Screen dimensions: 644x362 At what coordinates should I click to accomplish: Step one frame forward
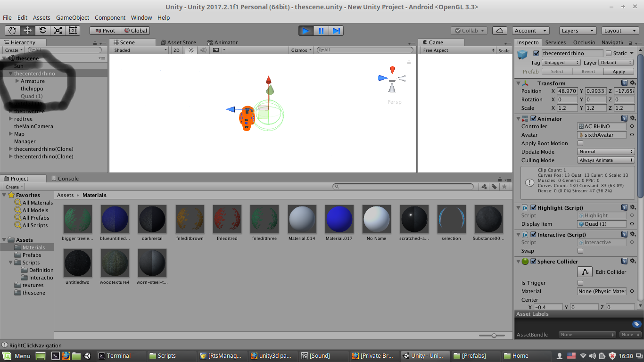pos(336,31)
